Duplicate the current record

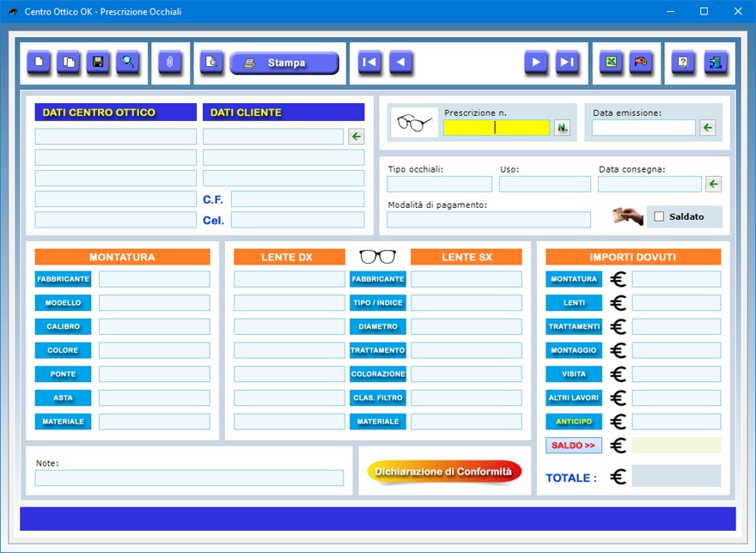pyautogui.click(x=69, y=62)
